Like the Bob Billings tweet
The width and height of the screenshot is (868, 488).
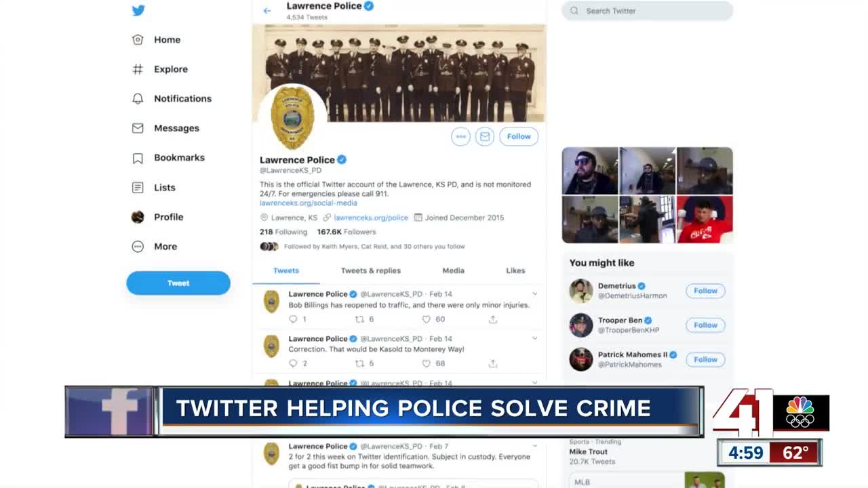tap(427, 319)
